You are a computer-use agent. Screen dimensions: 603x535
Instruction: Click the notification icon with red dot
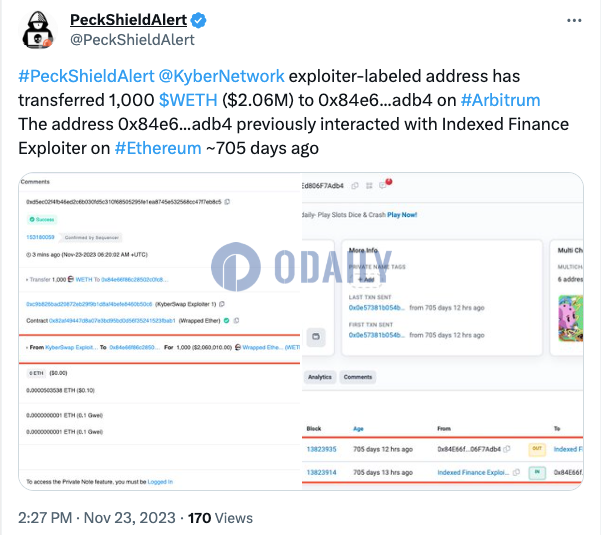(385, 184)
